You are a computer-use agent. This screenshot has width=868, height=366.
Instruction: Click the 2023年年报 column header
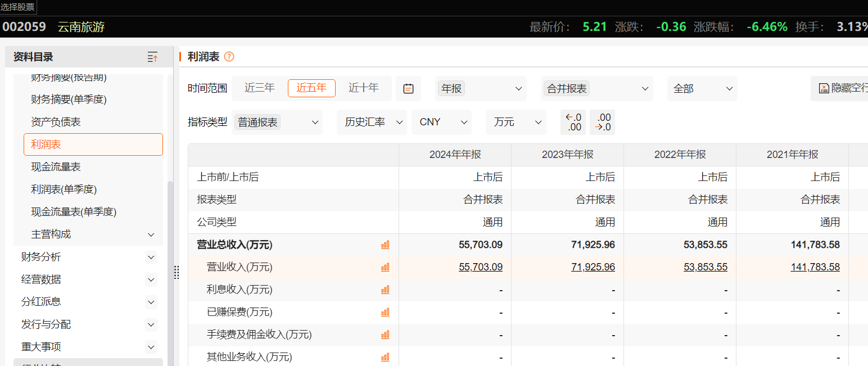tap(568, 155)
